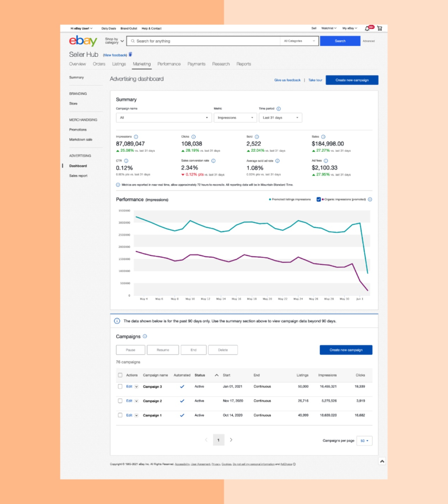Image resolution: width=448 pixels, height=504 pixels.
Task: Click the scroll-to-top arrow button
Action: (382, 461)
